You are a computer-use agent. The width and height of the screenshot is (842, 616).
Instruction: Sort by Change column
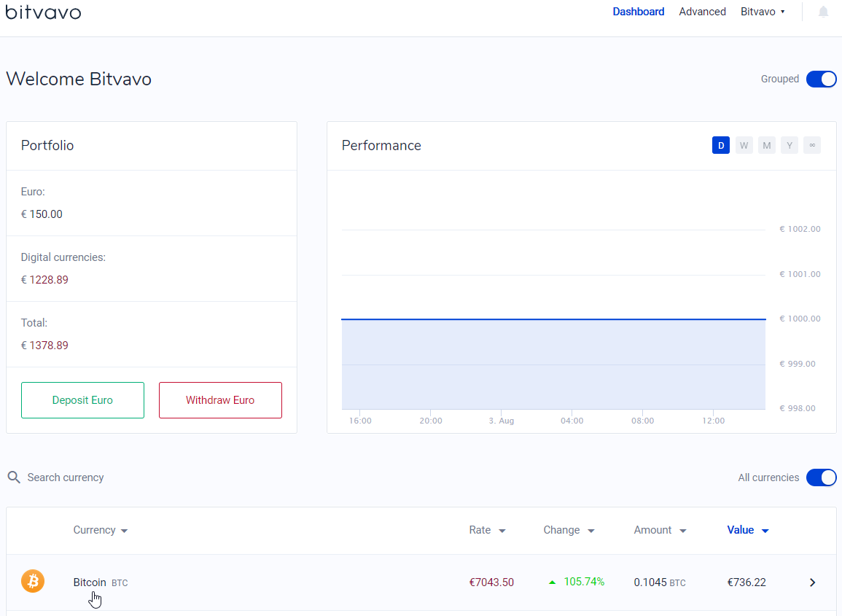click(x=569, y=530)
